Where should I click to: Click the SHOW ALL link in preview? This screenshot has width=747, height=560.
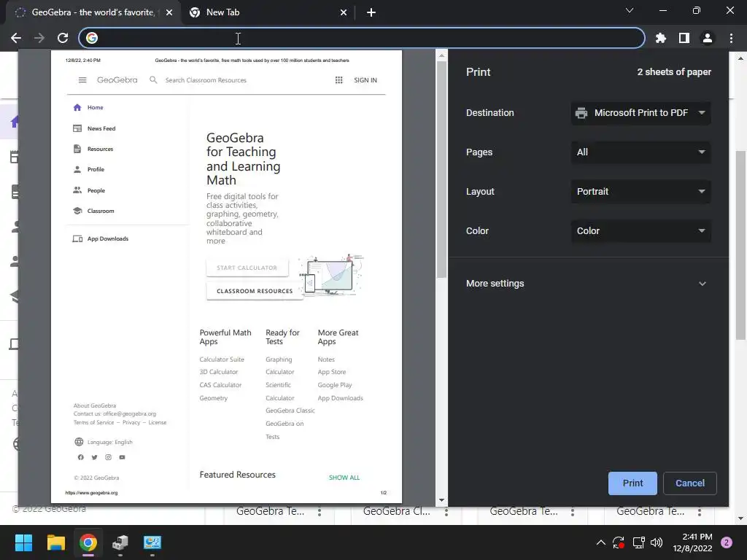(x=344, y=478)
